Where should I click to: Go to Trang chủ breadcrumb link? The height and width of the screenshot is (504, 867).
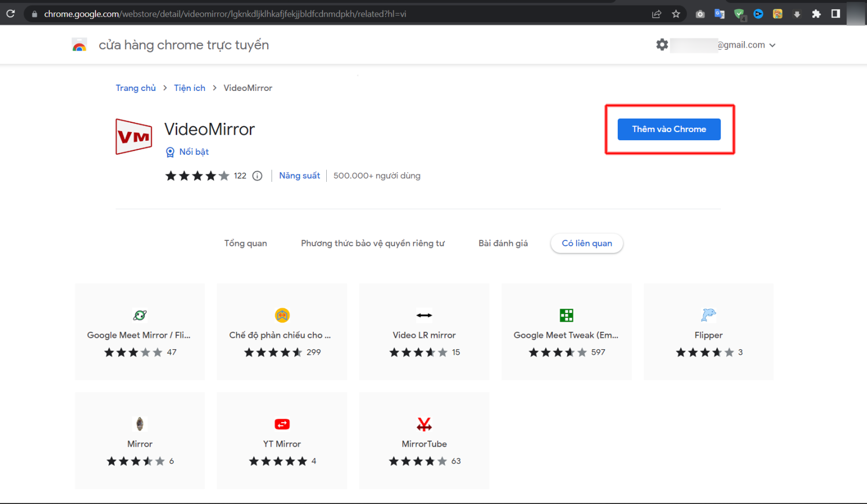[x=135, y=88]
